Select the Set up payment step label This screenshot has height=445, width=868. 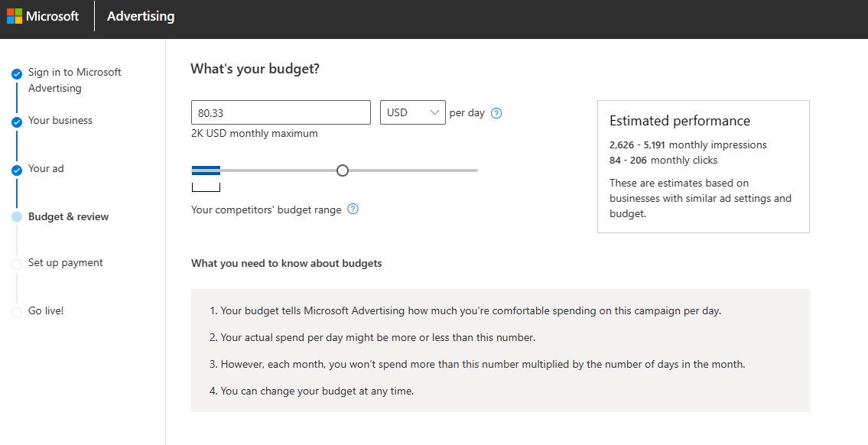click(x=66, y=263)
